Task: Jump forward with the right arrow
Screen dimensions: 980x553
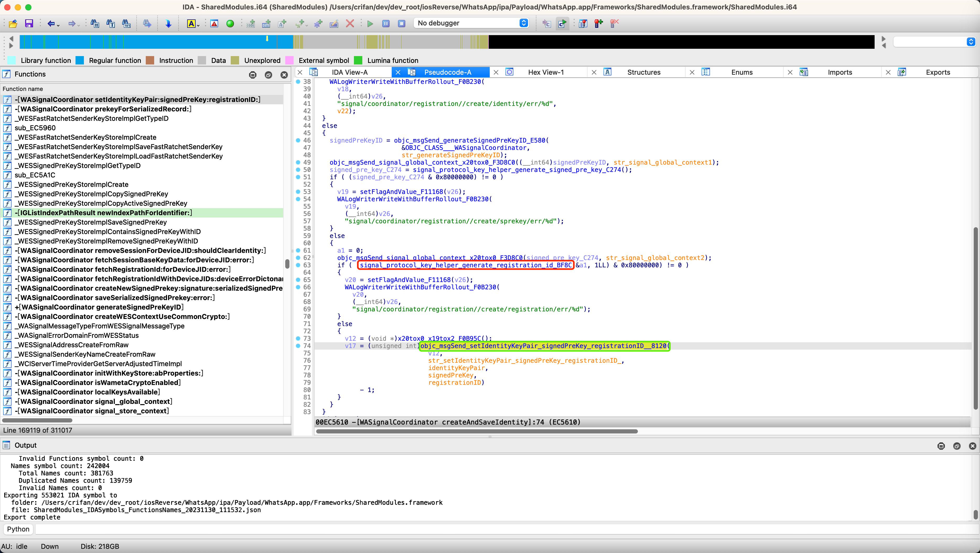Action: (x=72, y=24)
